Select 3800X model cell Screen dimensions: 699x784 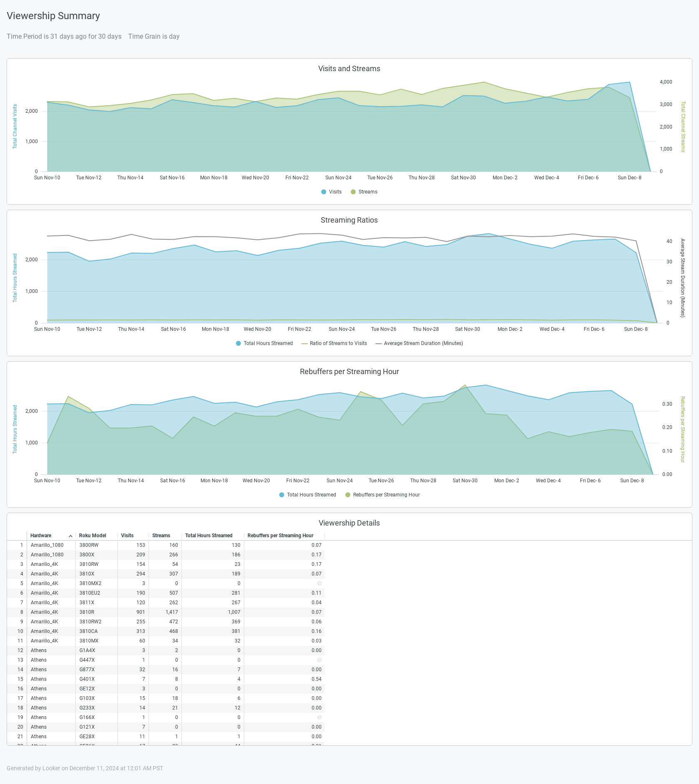coord(87,555)
